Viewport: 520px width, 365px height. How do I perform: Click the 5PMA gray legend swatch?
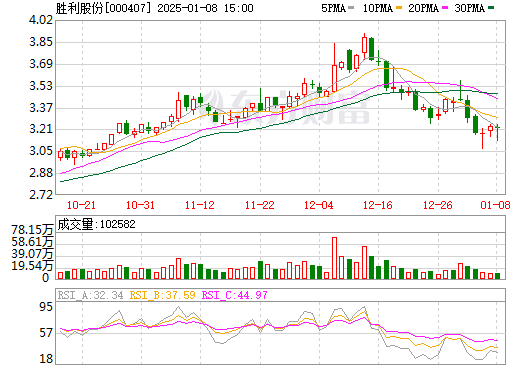pyautogui.click(x=351, y=8)
